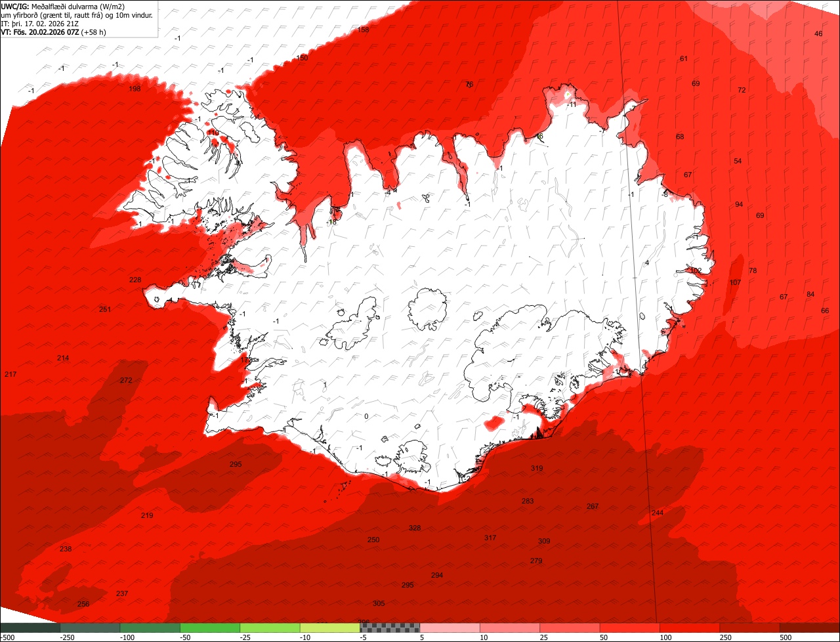Select the legend swatch between 10 and 25
This screenshot has height=642, width=840.
[510, 628]
